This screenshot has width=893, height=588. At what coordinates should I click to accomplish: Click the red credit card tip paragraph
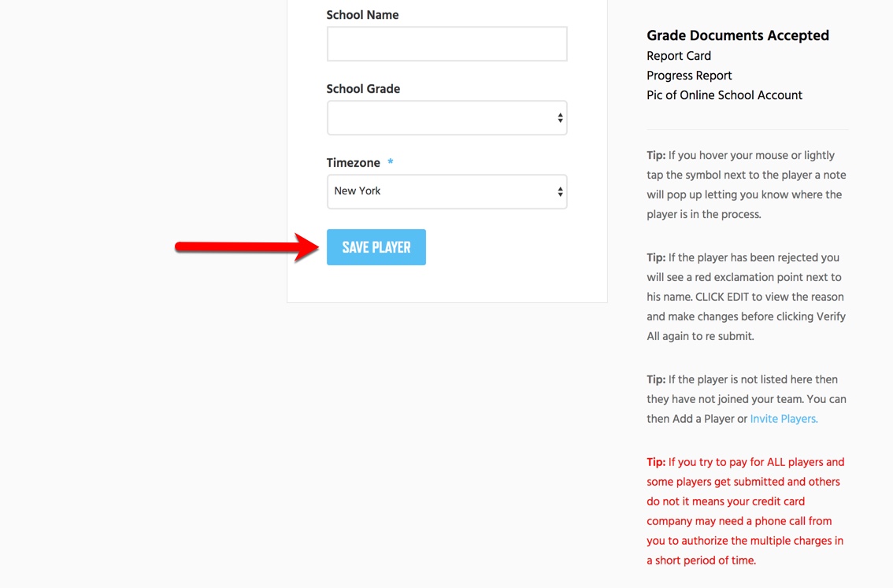tap(746, 511)
